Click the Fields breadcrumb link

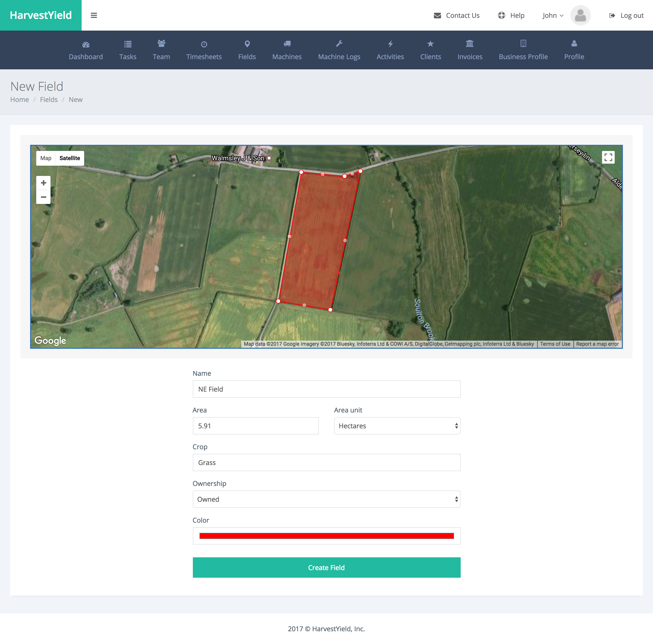[x=49, y=100]
